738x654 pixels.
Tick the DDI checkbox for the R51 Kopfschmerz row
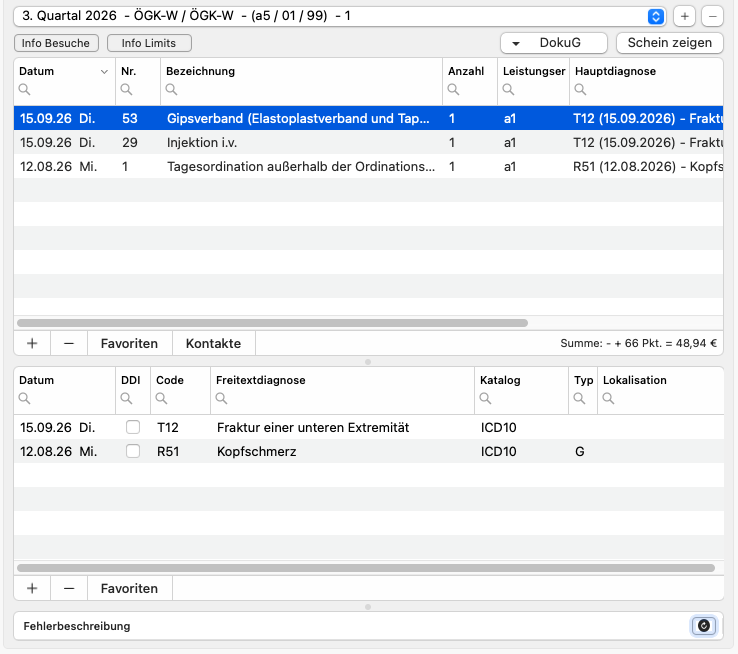133,451
